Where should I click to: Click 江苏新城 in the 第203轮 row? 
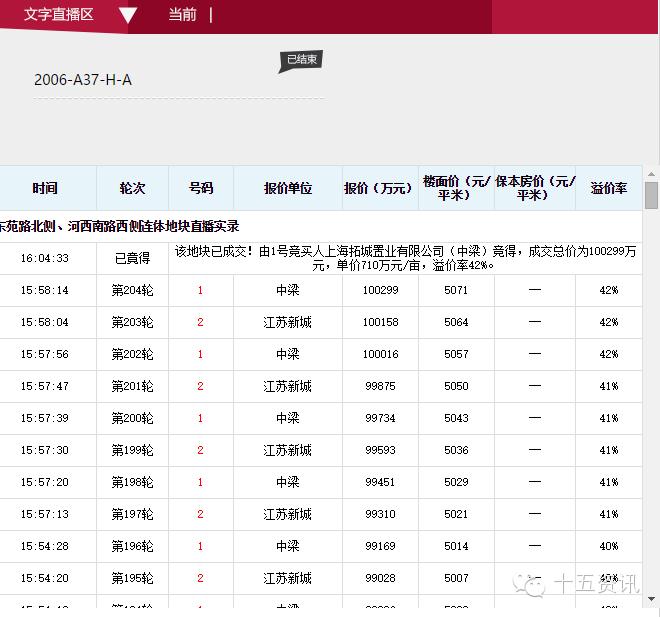[287, 322]
